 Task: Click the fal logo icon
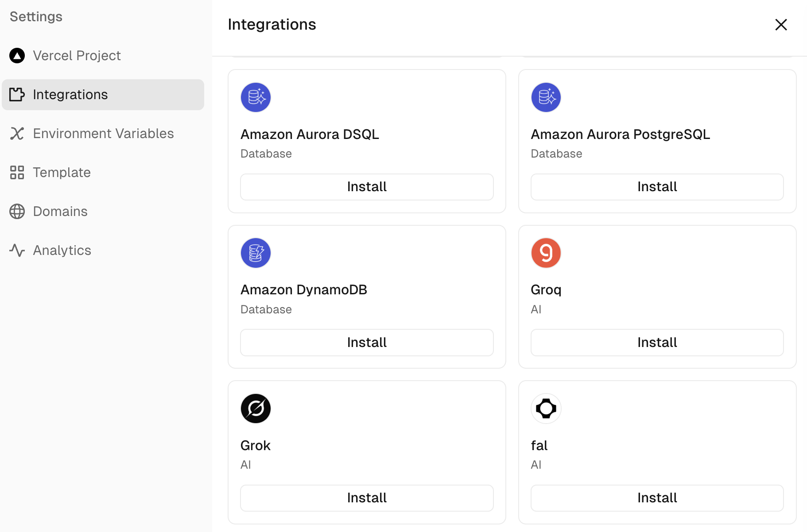click(x=546, y=409)
